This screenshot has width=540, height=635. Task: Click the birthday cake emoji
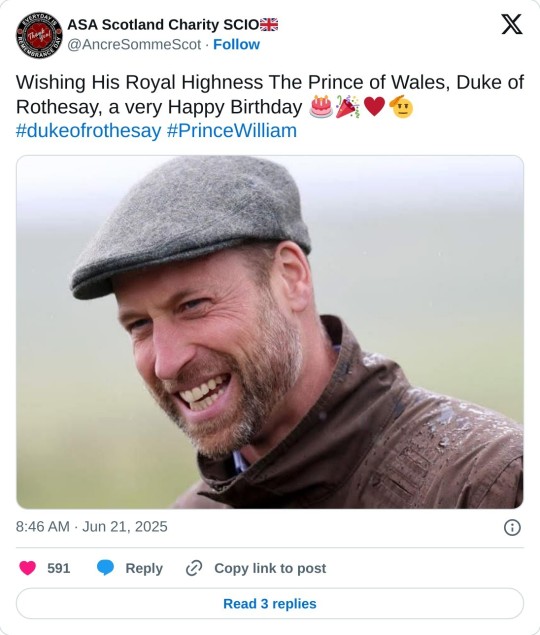[321, 107]
